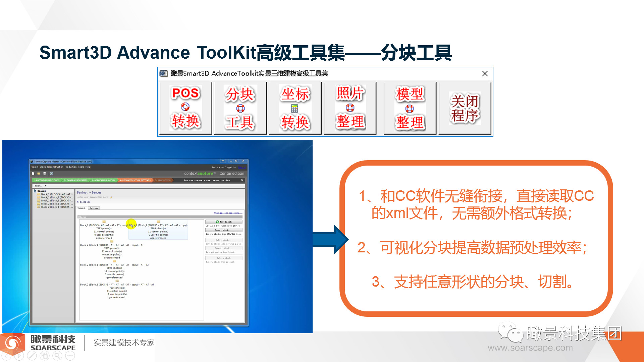Open the 照片整理 photo organizing tool

350,108
